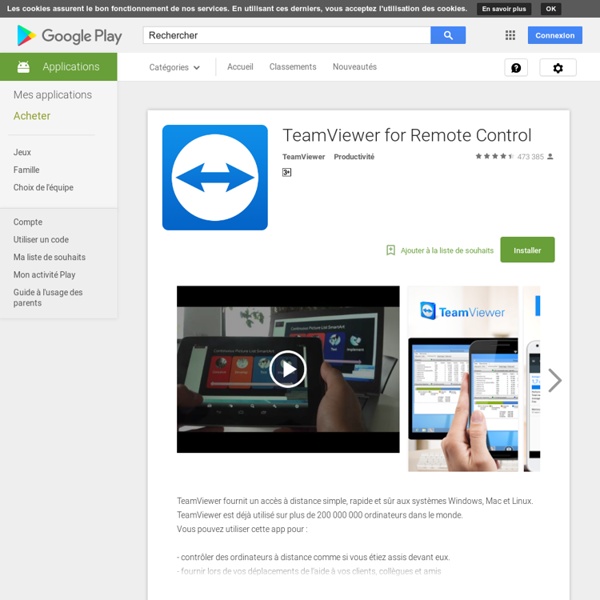The image size is (600, 600).
Task: Click En savoir plus about cookies
Action: pos(504,9)
